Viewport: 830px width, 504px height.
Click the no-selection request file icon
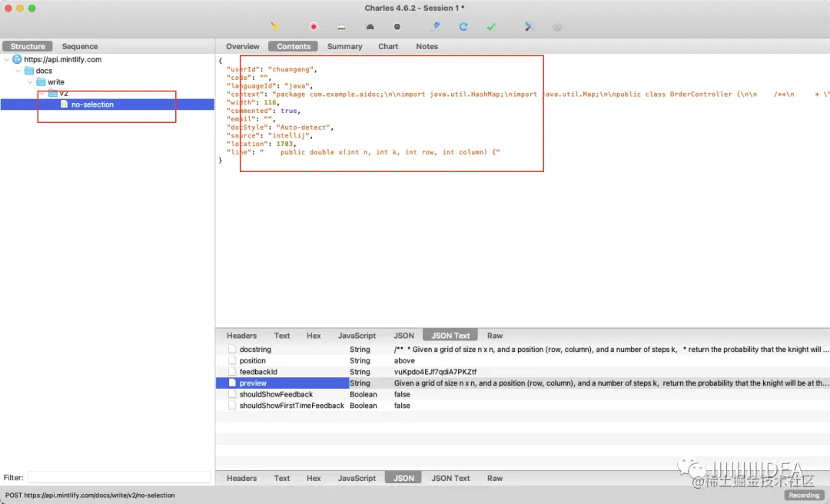[64, 104]
